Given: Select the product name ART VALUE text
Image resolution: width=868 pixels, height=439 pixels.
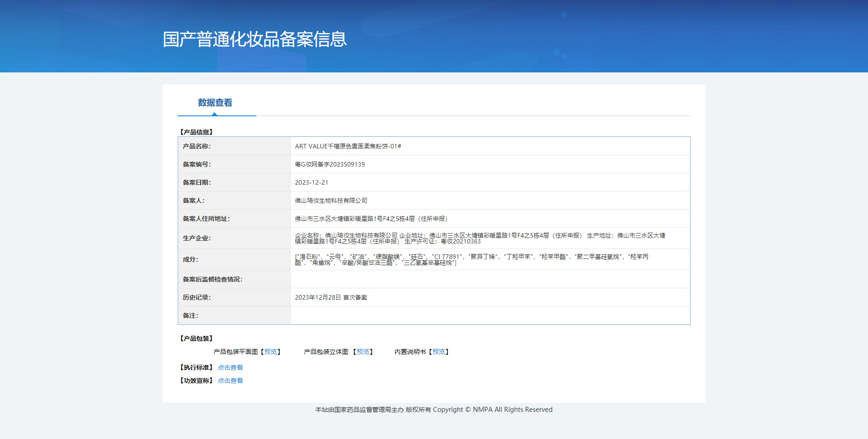Looking at the screenshot, I should coord(348,146).
